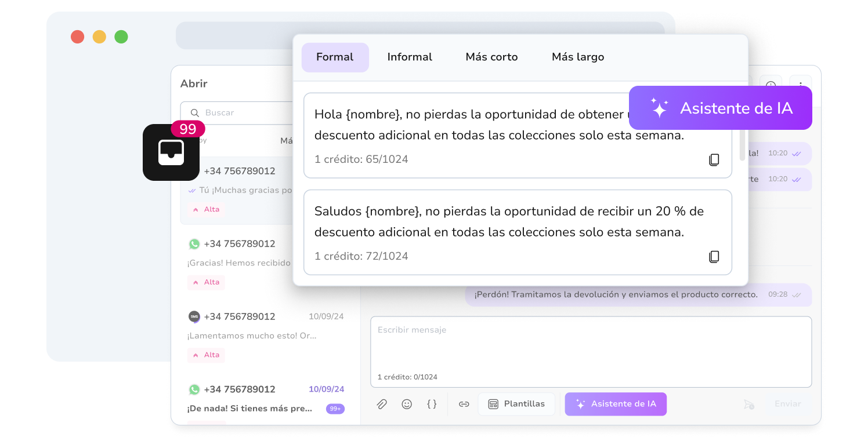This screenshot has width=868, height=437.
Task: Click the 09:28 message timestamp
Action: 777,294
